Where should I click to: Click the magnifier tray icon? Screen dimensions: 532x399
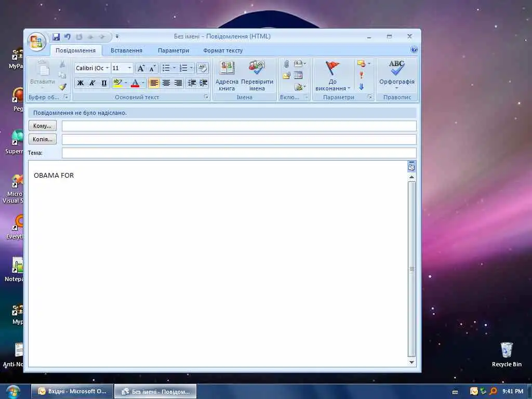[494, 392]
